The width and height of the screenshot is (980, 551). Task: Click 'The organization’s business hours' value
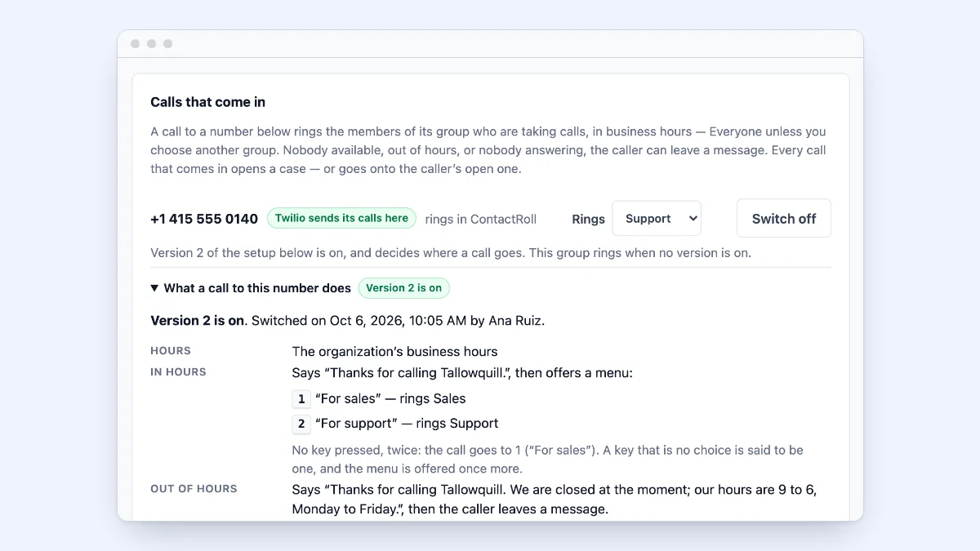pyautogui.click(x=394, y=352)
